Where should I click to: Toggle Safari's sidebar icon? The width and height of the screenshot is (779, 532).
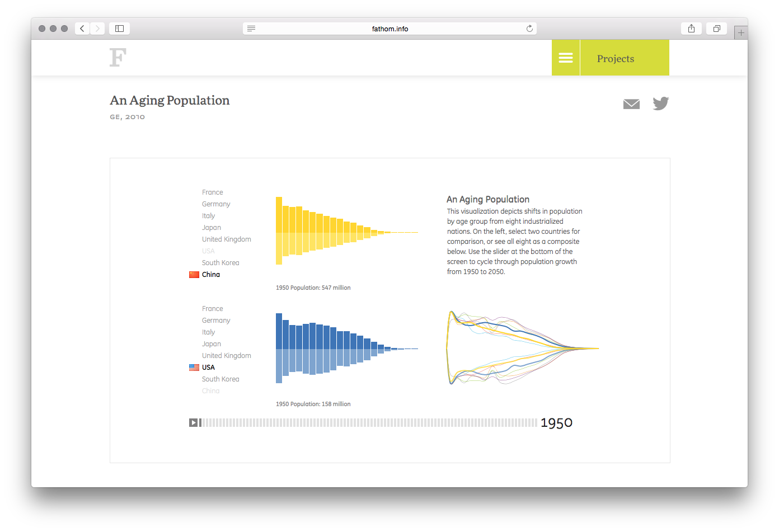[119, 28]
